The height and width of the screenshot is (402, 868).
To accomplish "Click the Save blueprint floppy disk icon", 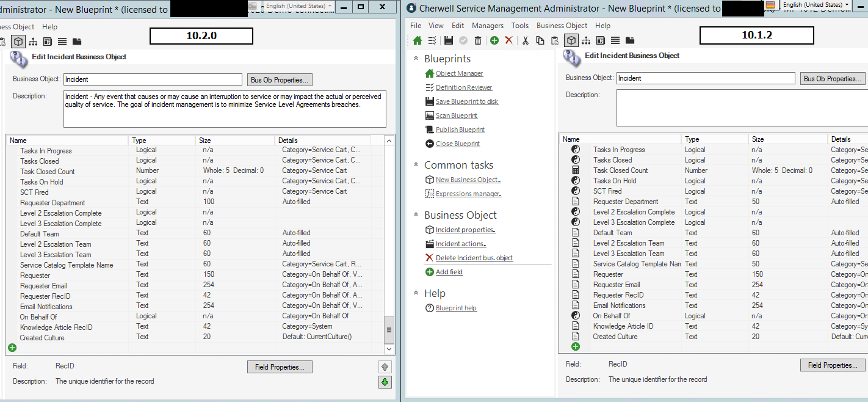I will point(449,40).
